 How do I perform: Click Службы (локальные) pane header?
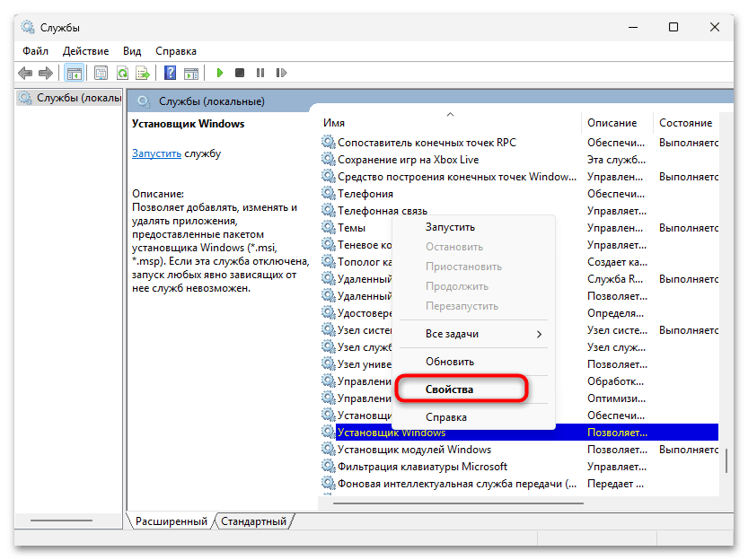pos(211,101)
